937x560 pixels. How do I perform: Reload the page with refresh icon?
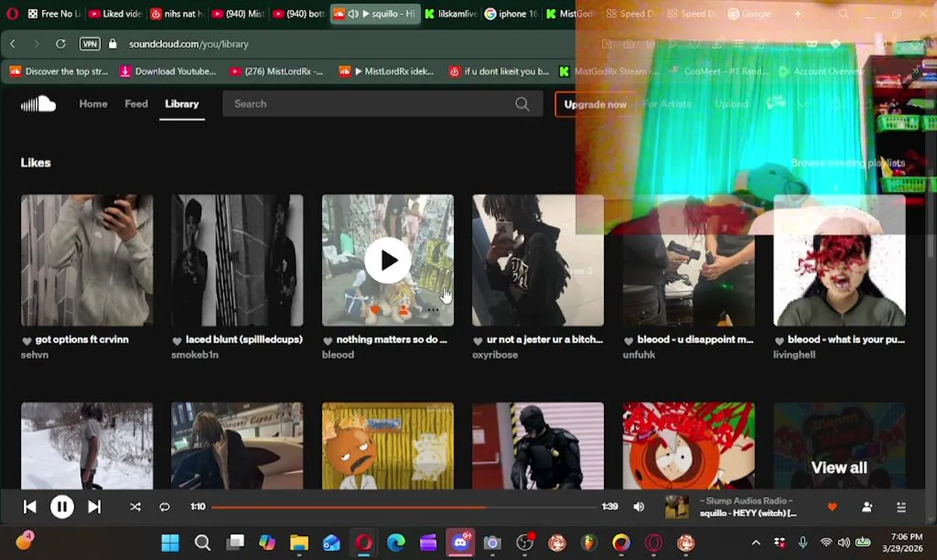tap(61, 44)
